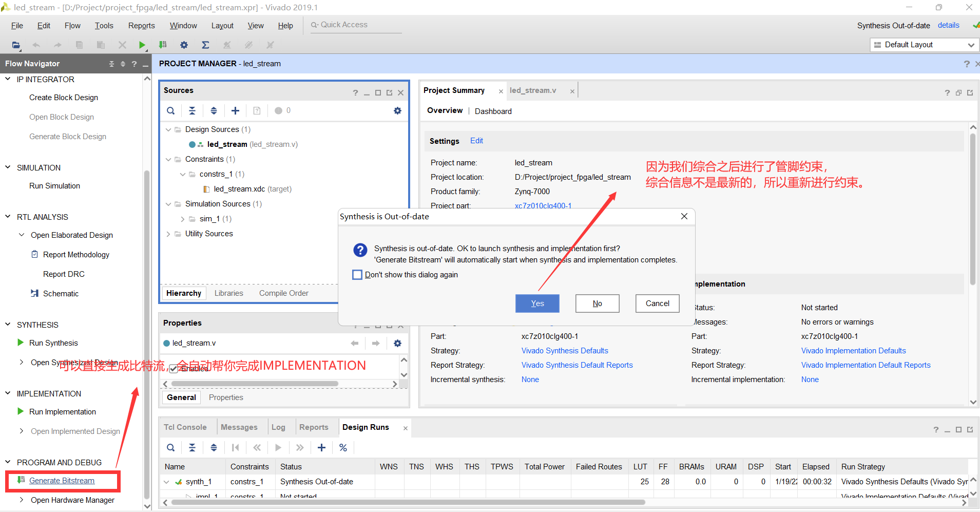Open Settings gear in main toolbar
980x512 pixels.
pos(184,45)
